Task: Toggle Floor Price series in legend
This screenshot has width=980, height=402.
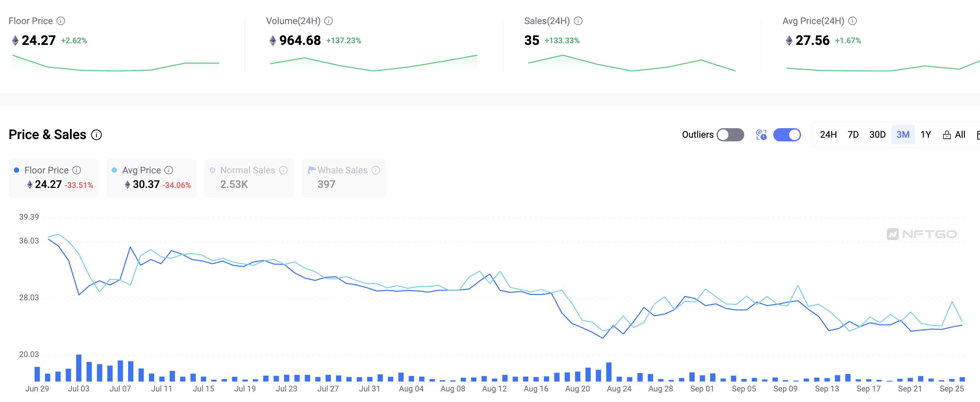Action: [47, 170]
